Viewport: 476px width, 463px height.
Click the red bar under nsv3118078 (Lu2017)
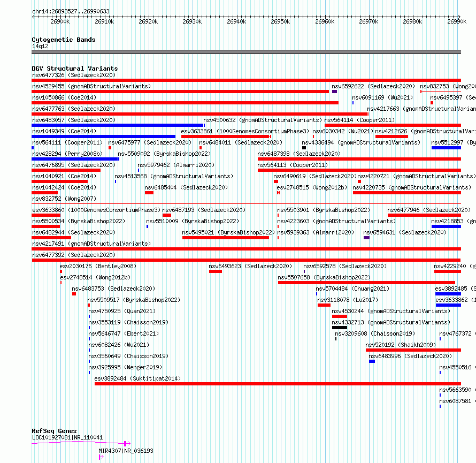pyautogui.click(x=324, y=305)
